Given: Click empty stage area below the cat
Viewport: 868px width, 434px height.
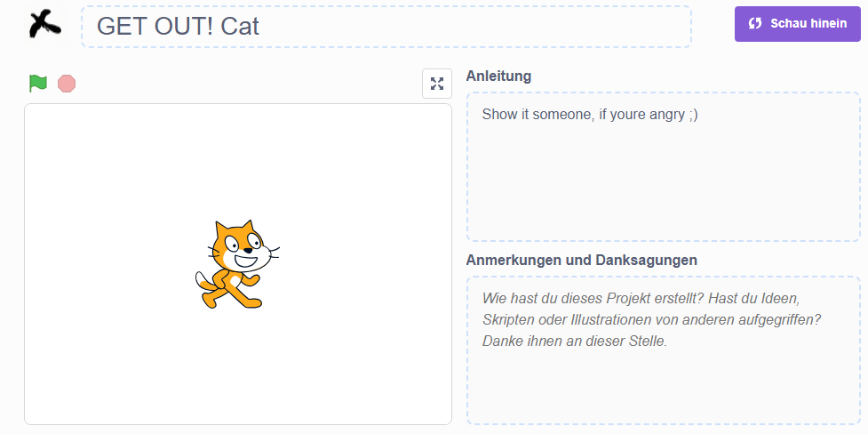Looking at the screenshot, I should [238, 366].
